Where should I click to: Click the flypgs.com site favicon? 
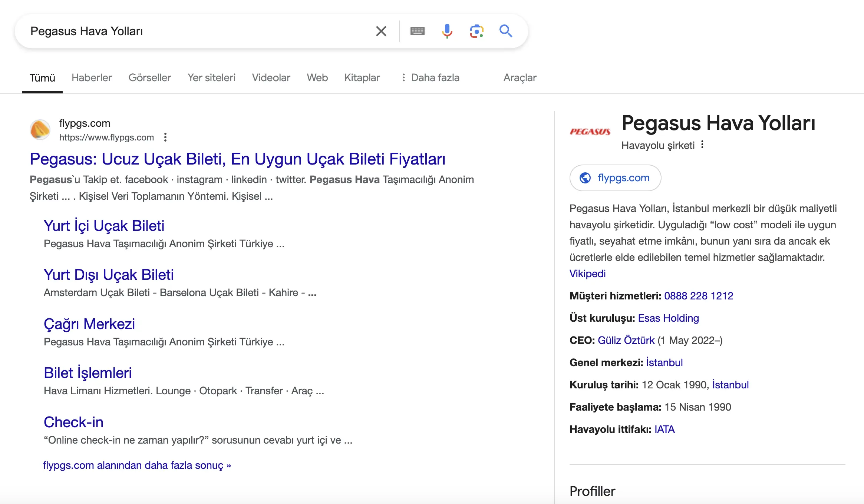pyautogui.click(x=40, y=130)
